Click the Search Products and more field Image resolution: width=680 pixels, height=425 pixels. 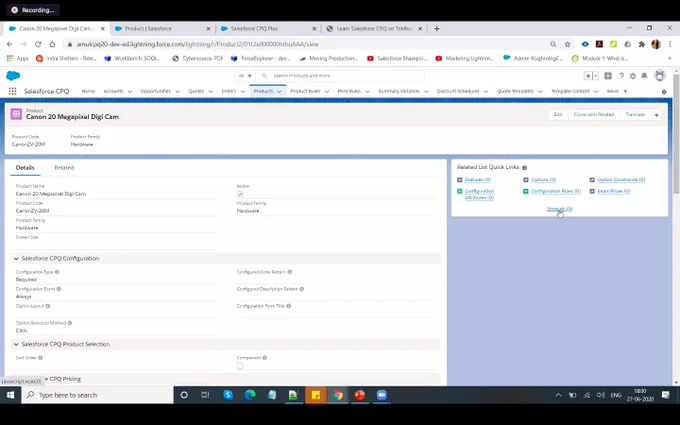[340, 75]
